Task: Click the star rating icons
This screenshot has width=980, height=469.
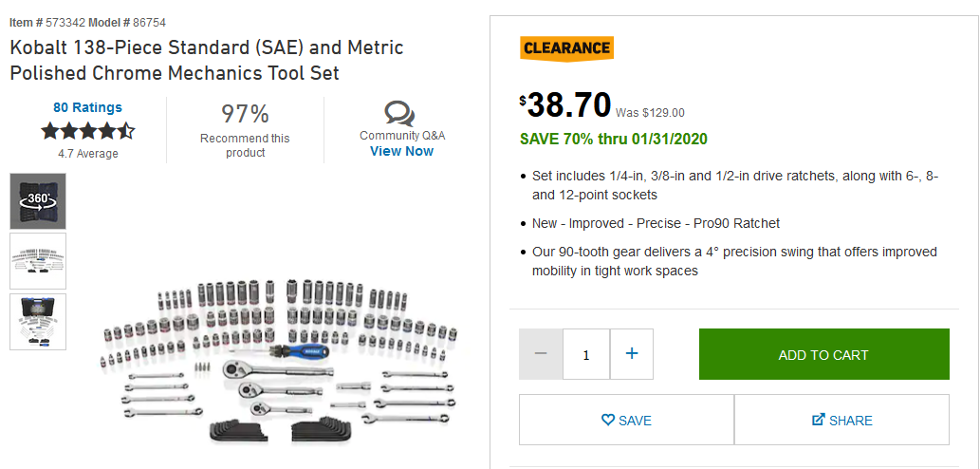Action: (87, 131)
